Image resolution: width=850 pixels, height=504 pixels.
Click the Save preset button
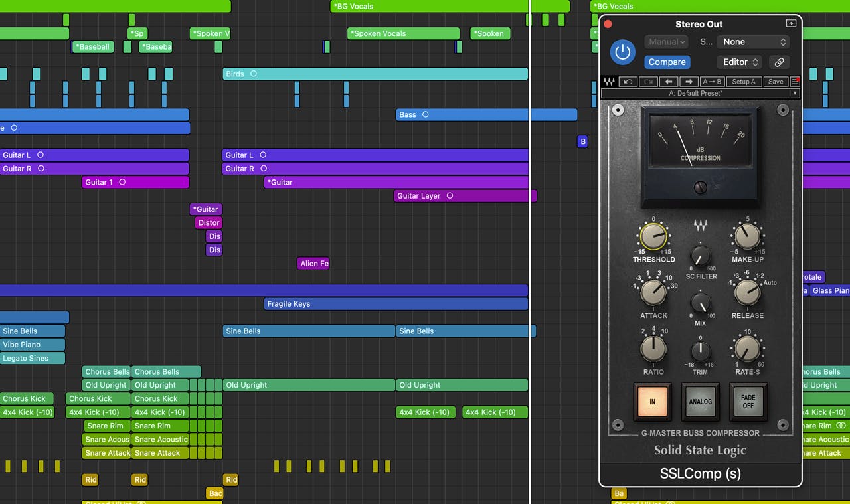coord(775,82)
